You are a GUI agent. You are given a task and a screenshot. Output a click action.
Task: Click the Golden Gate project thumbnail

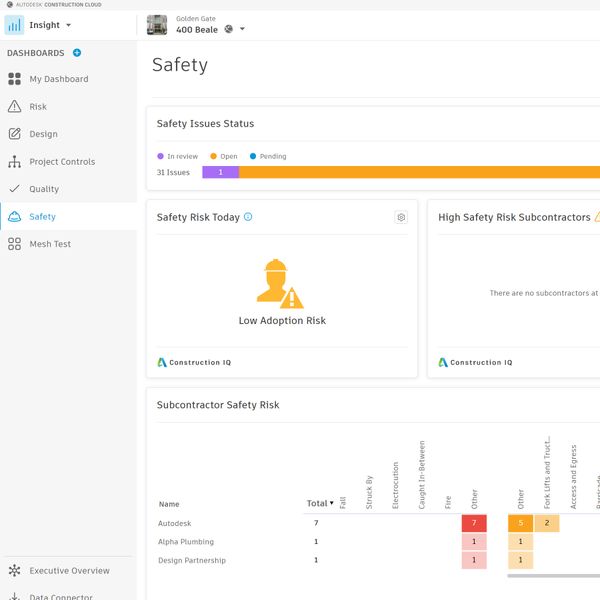(157, 25)
